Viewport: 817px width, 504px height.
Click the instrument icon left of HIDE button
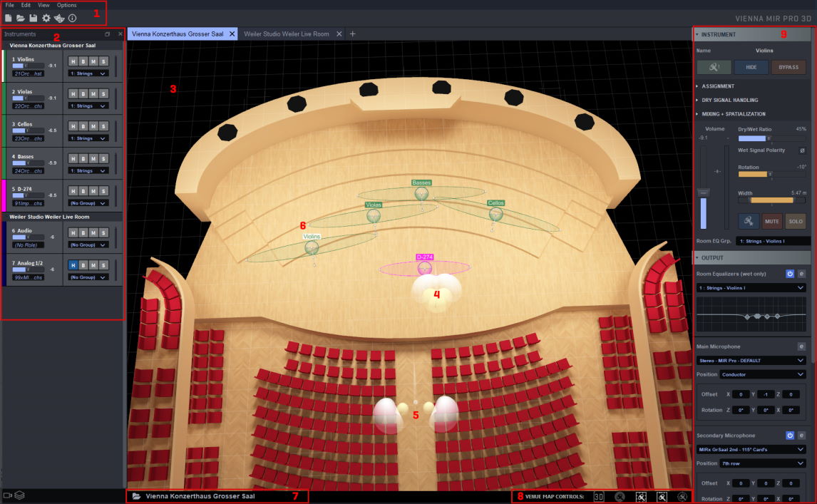[x=714, y=67]
